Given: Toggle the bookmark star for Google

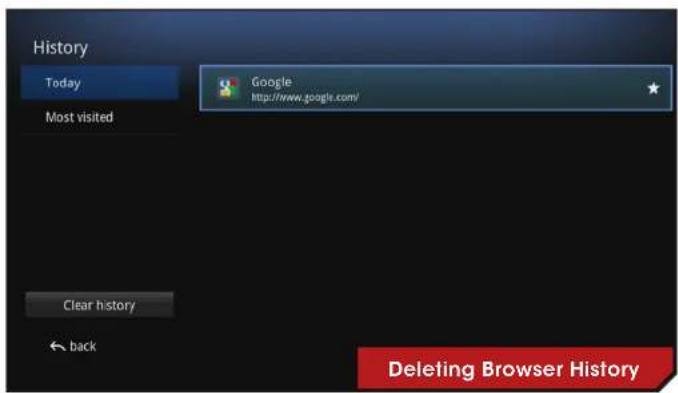Looking at the screenshot, I should point(653,88).
